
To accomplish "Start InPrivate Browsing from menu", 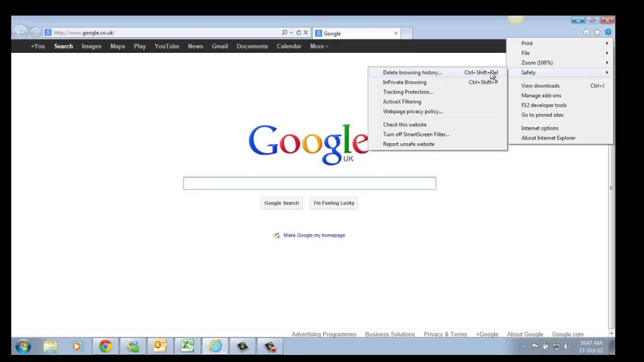I will point(437,82).
